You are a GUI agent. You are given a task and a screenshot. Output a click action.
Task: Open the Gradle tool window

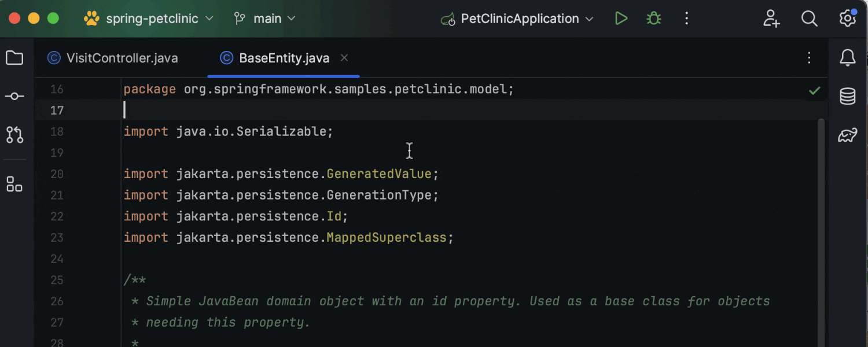(847, 134)
